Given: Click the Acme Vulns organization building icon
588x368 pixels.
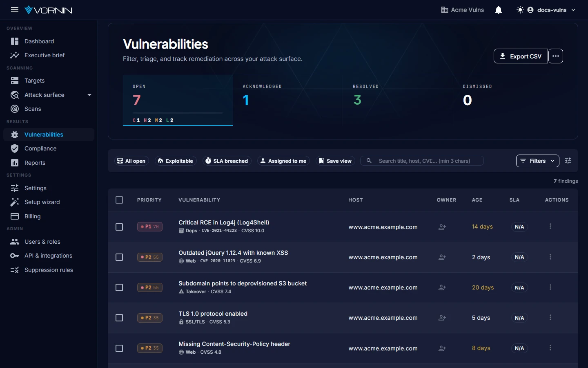Looking at the screenshot, I should click(x=445, y=10).
